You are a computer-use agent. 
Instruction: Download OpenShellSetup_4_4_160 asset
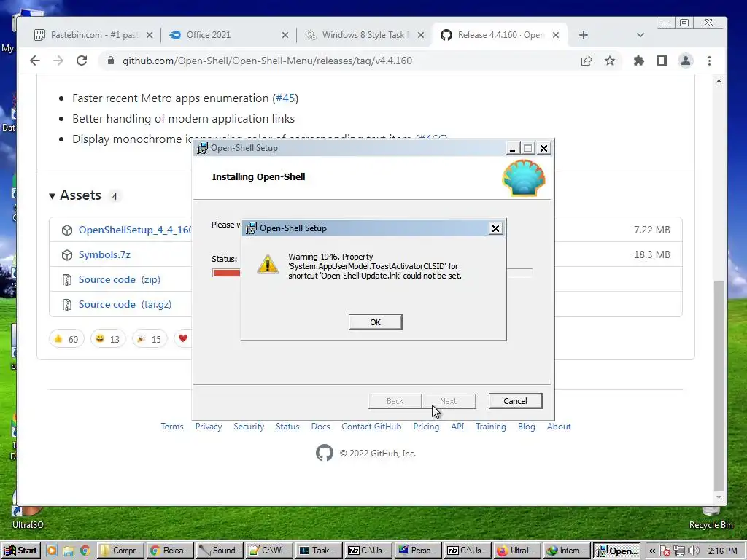pos(135,230)
